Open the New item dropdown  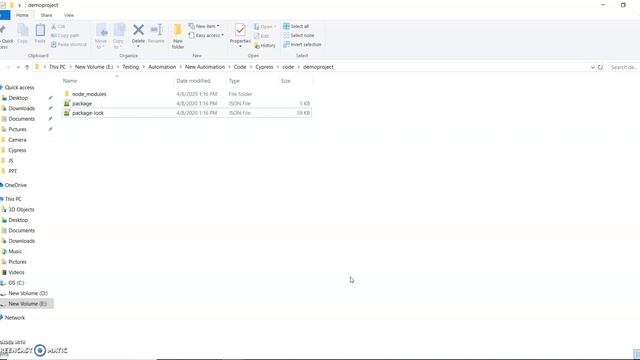point(204,26)
